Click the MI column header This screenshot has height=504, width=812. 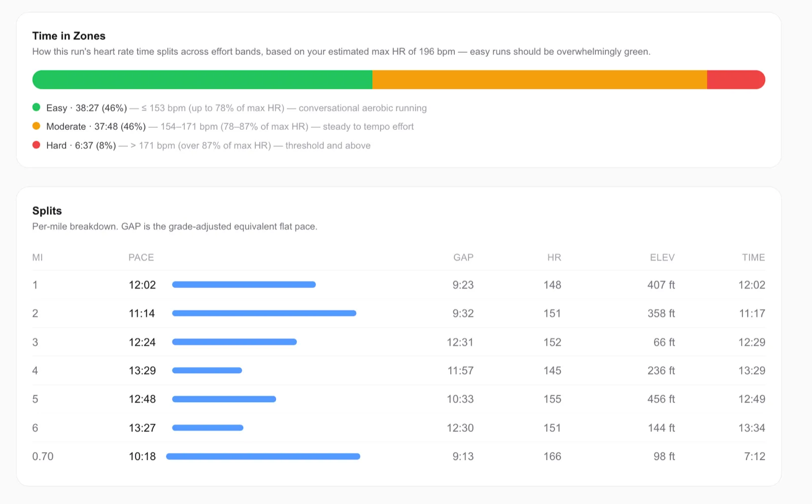(x=38, y=258)
